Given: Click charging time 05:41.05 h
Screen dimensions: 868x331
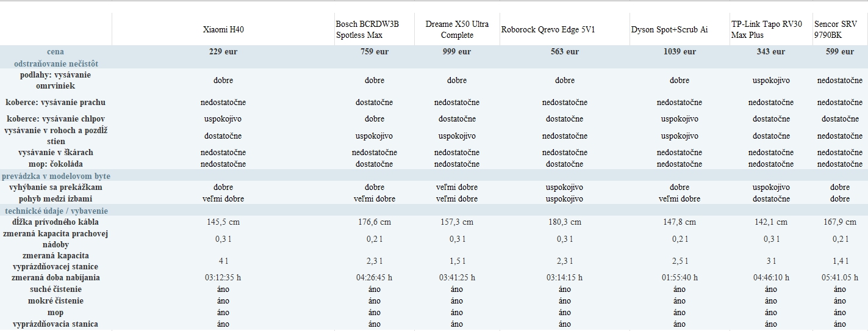Looking at the screenshot, I should pos(840,277).
